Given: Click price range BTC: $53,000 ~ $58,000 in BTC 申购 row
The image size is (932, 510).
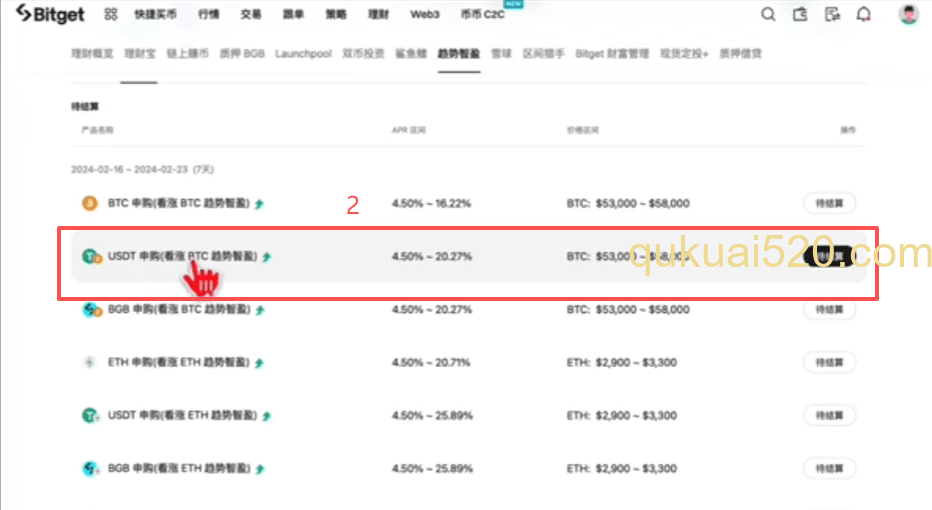Looking at the screenshot, I should tap(628, 203).
